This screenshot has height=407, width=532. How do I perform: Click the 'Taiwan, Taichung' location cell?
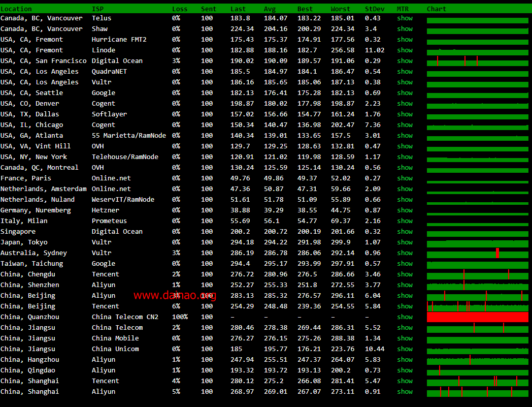pos(31,264)
